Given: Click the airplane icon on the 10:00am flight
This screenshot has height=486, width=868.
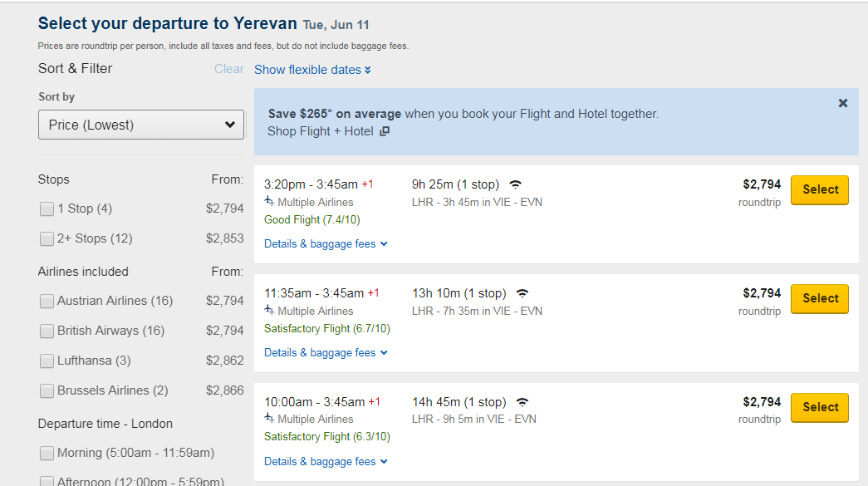Looking at the screenshot, I should [x=269, y=418].
